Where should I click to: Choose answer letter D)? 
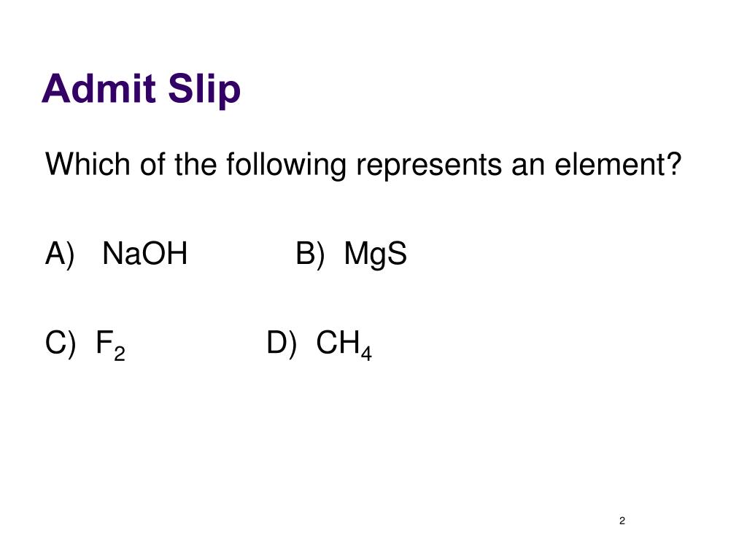(282, 343)
